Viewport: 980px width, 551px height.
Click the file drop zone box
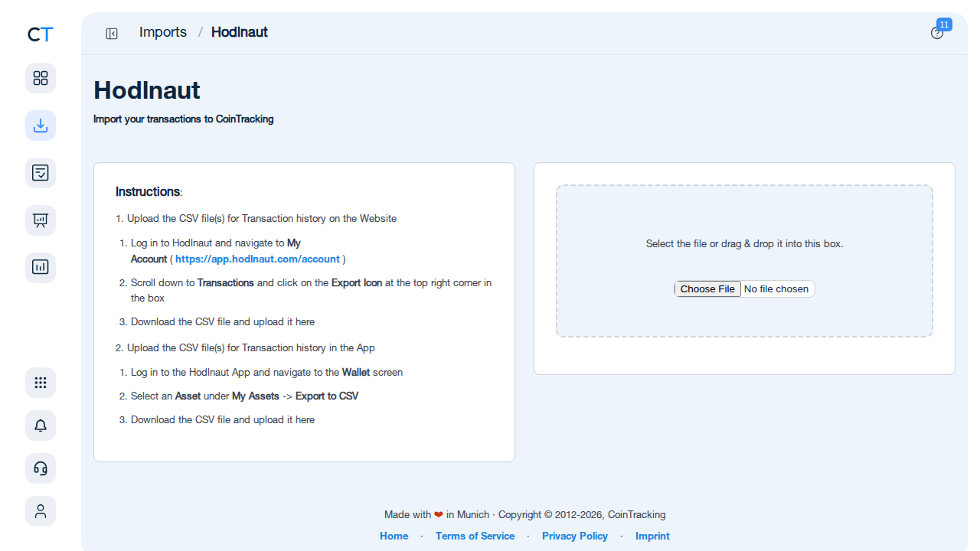pyautogui.click(x=744, y=261)
